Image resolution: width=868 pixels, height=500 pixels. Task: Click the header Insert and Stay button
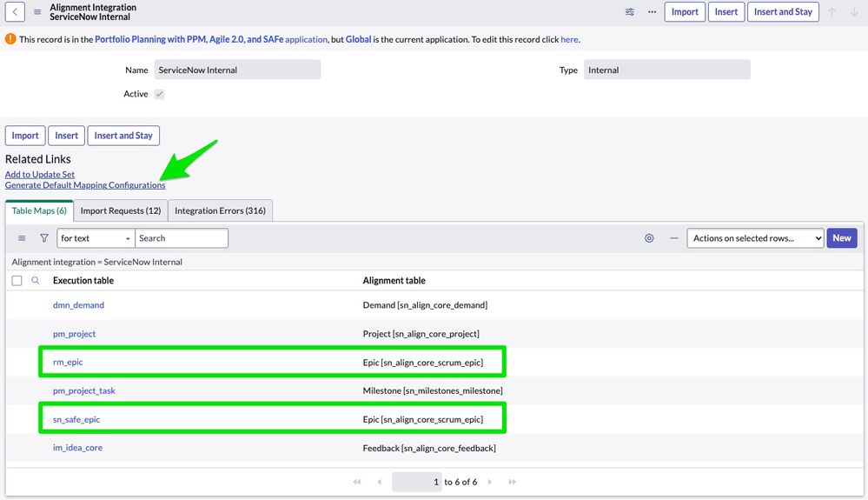tap(784, 11)
